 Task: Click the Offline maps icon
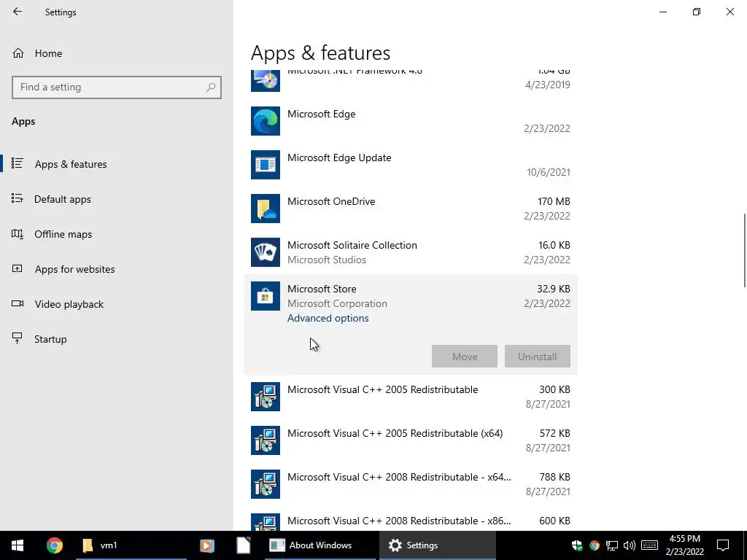(18, 234)
